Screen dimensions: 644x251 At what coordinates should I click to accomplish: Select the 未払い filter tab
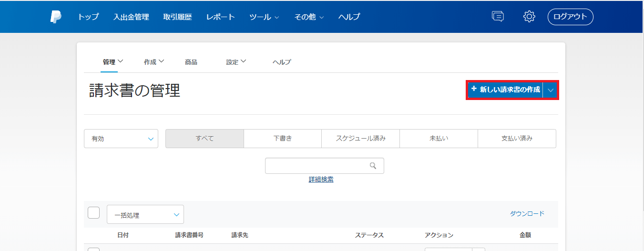439,139
